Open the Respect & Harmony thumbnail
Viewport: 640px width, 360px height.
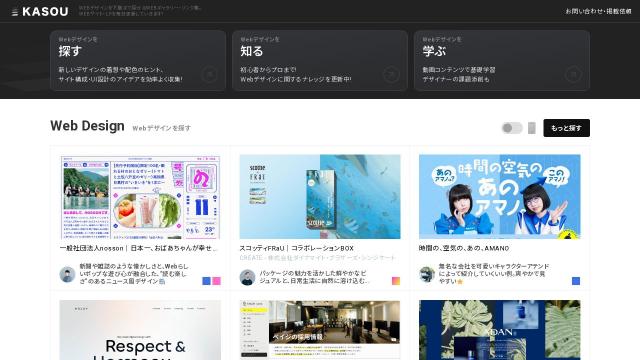(x=140, y=330)
